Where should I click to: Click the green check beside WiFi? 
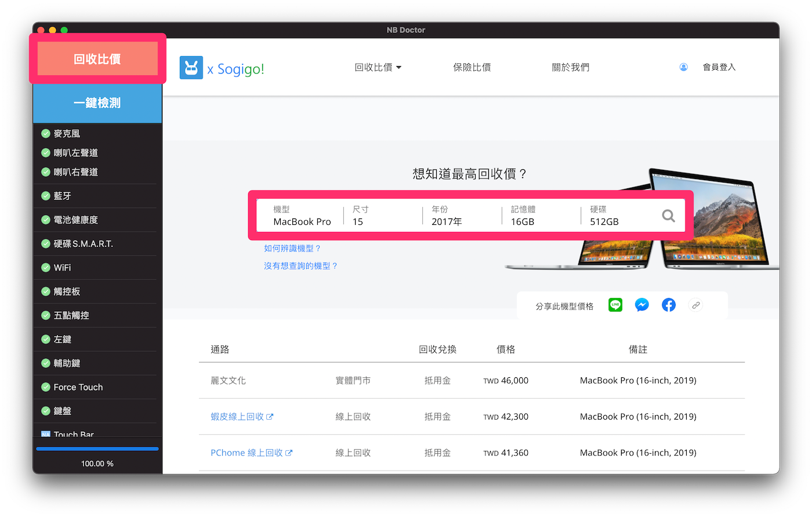pyautogui.click(x=46, y=268)
